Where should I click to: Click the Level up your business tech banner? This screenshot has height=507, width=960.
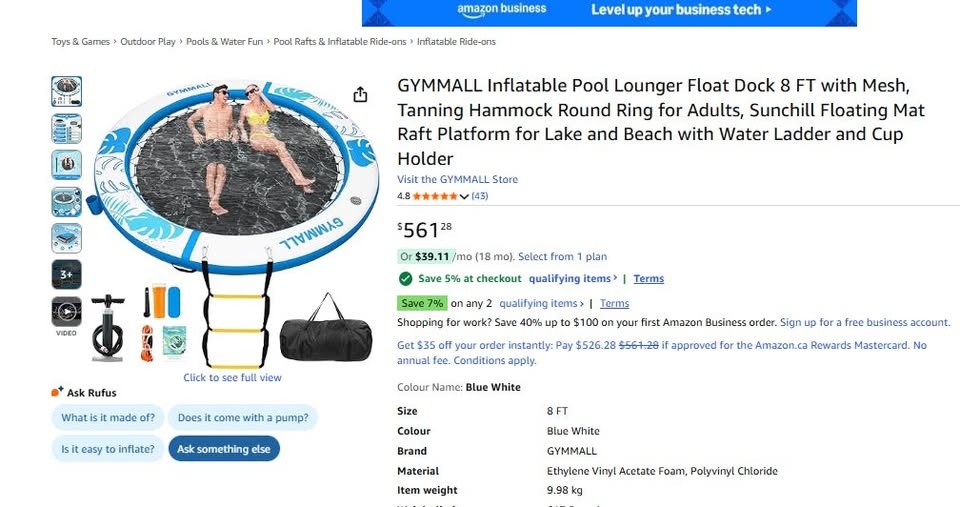pyautogui.click(x=609, y=12)
